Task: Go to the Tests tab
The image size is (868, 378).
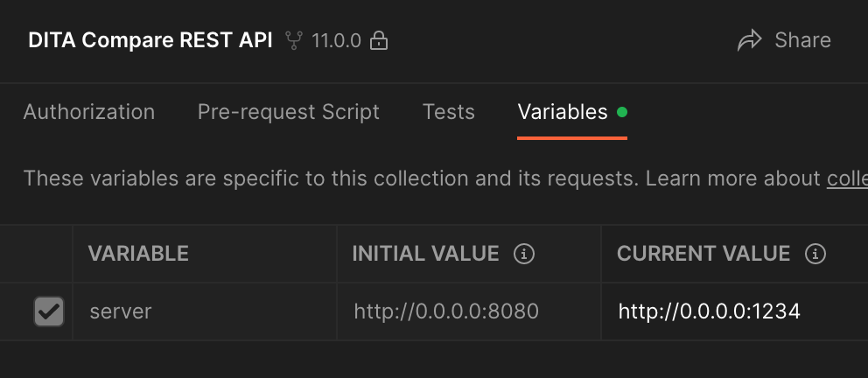Action: (x=449, y=112)
